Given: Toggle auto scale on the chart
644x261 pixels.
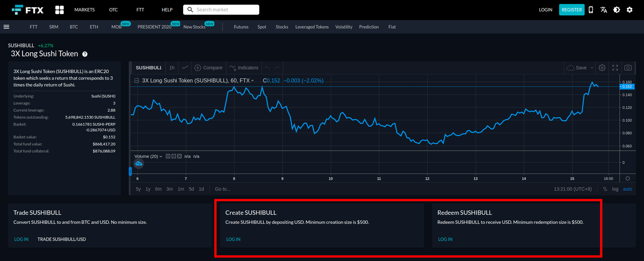Looking at the screenshot, I should tap(628, 189).
